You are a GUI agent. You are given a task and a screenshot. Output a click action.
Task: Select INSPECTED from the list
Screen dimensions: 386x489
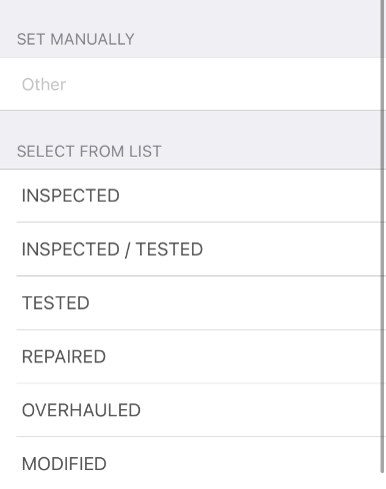pos(191,196)
